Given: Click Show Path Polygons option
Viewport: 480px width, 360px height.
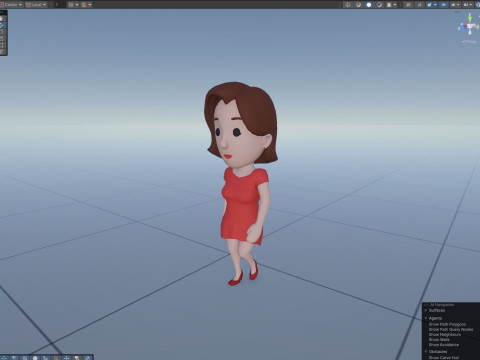Looking at the screenshot, I should coord(447,324).
